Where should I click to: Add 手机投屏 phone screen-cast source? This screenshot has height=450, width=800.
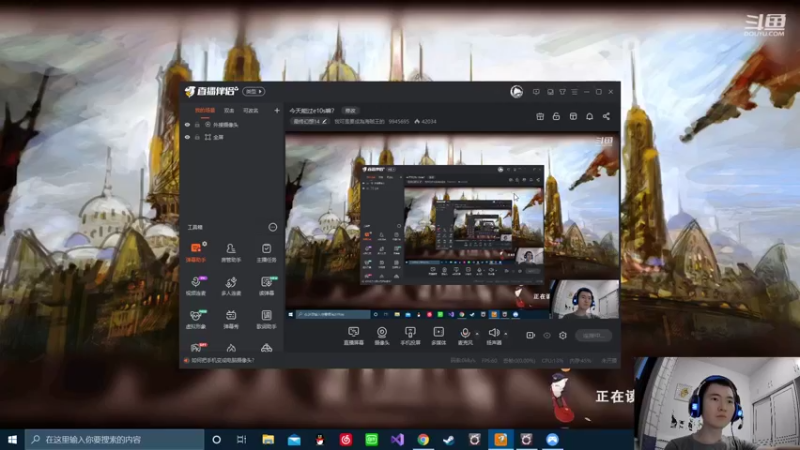pos(410,336)
